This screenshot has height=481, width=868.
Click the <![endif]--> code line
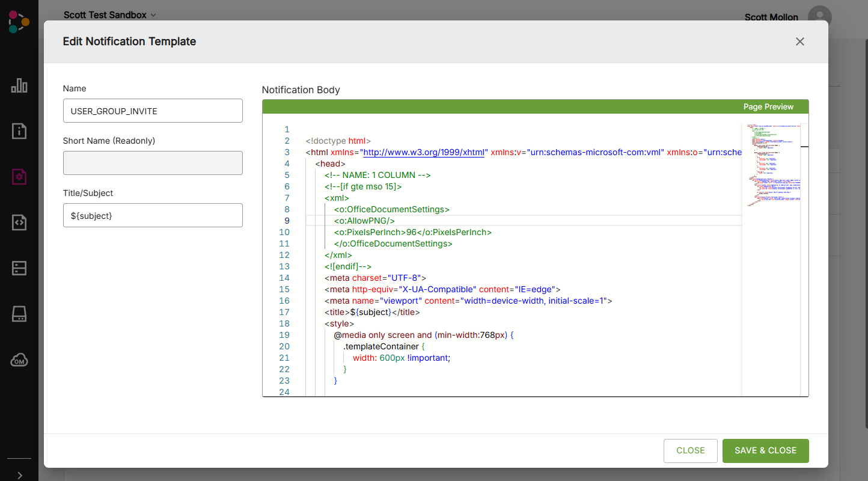348,266
